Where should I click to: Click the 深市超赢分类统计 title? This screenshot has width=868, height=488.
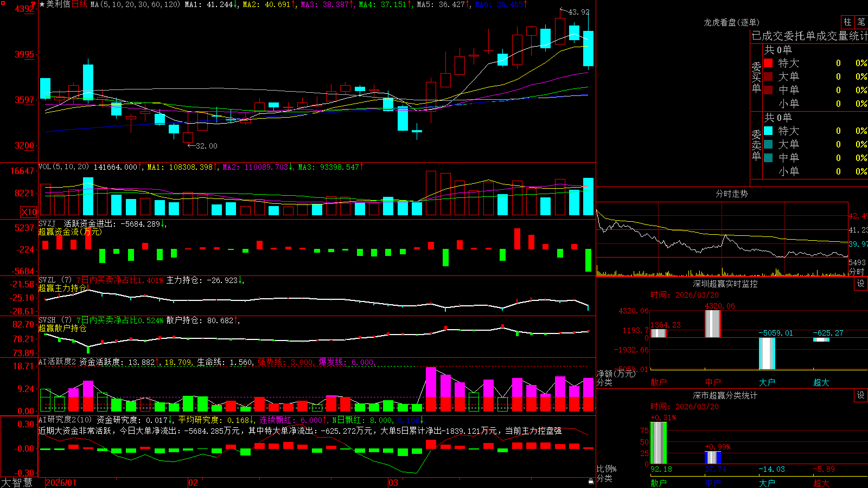point(725,395)
